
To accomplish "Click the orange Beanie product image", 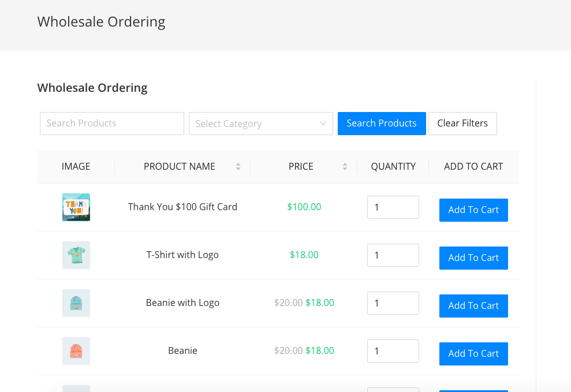I will pyautogui.click(x=76, y=351).
